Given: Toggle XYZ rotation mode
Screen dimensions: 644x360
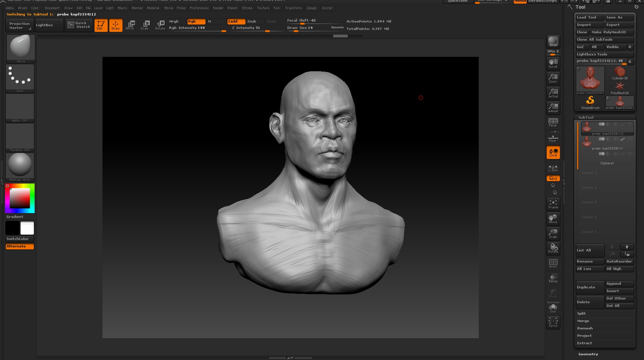Looking at the screenshot, I should pyautogui.click(x=553, y=178).
